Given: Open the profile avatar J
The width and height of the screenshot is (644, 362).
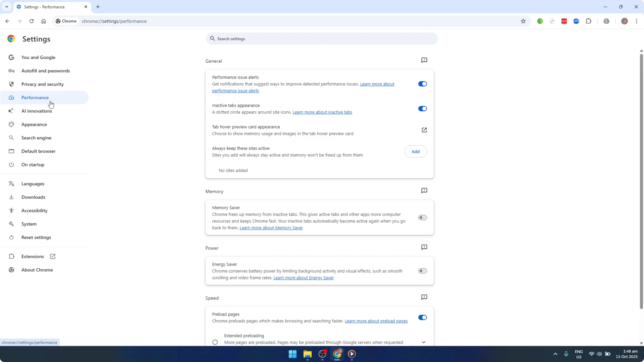Looking at the screenshot, I should pos(625,21).
